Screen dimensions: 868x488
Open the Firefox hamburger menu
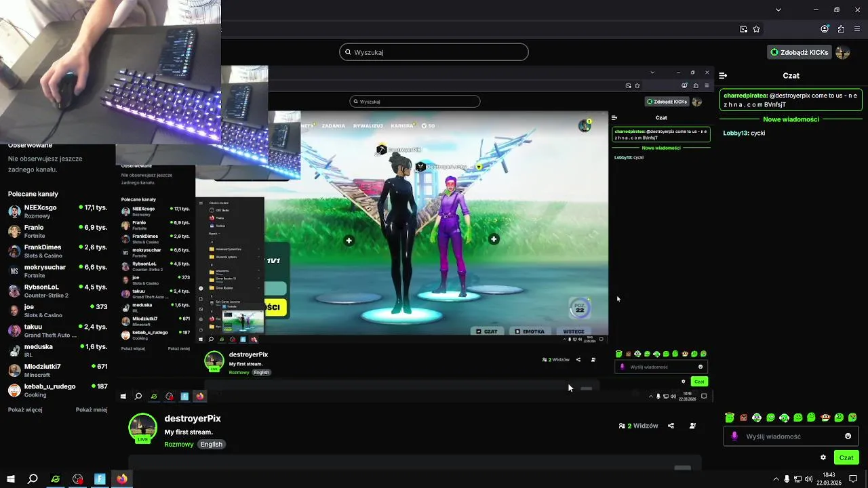coord(857,29)
